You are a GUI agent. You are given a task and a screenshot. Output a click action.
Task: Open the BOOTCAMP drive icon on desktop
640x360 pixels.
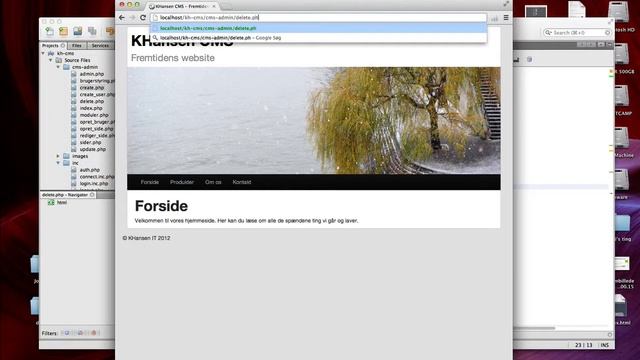pyautogui.click(x=621, y=96)
